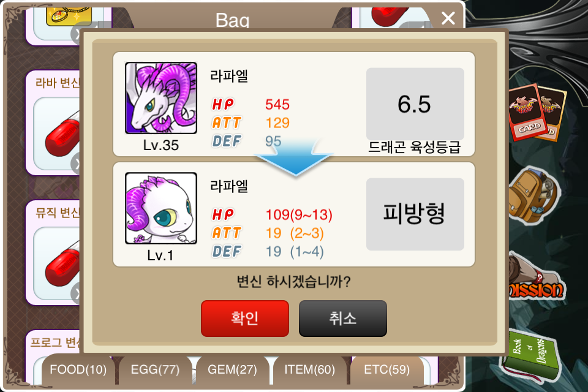The height and width of the screenshot is (392, 588).
Task: Open the ITEM(60) tab
Action: (309, 369)
